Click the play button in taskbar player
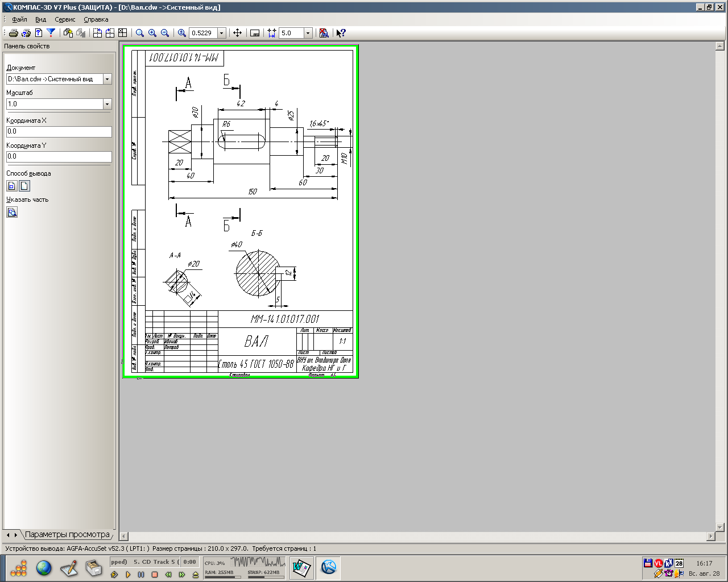Screen dimensions: 728x582 point(128,575)
